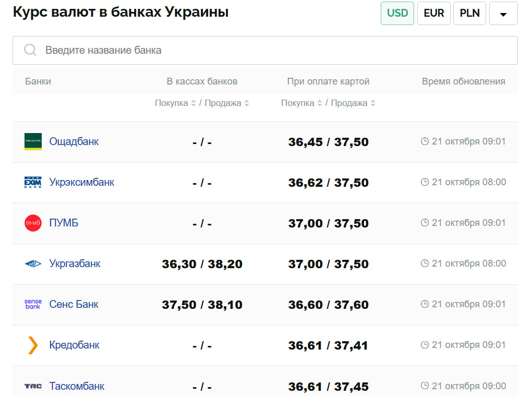The height and width of the screenshot is (396, 532).
Task: Open the additional currencies dropdown arrow
Action: [x=503, y=14]
